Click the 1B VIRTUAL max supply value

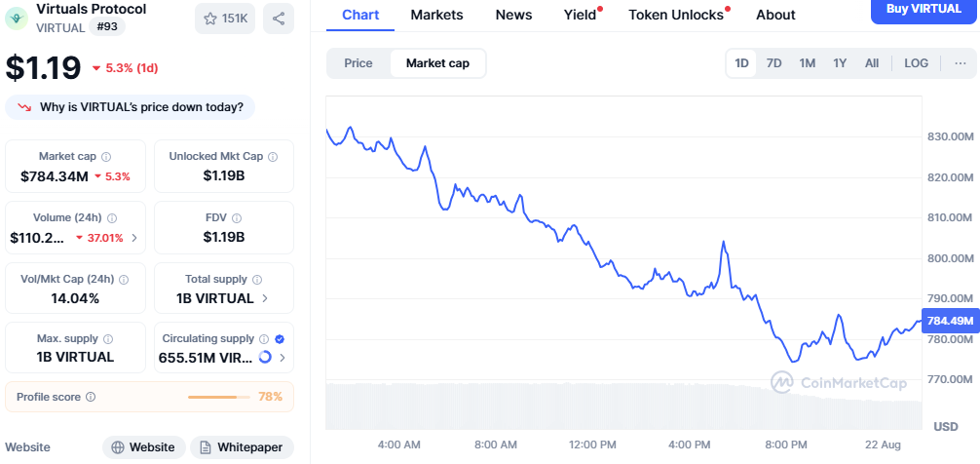coord(75,358)
